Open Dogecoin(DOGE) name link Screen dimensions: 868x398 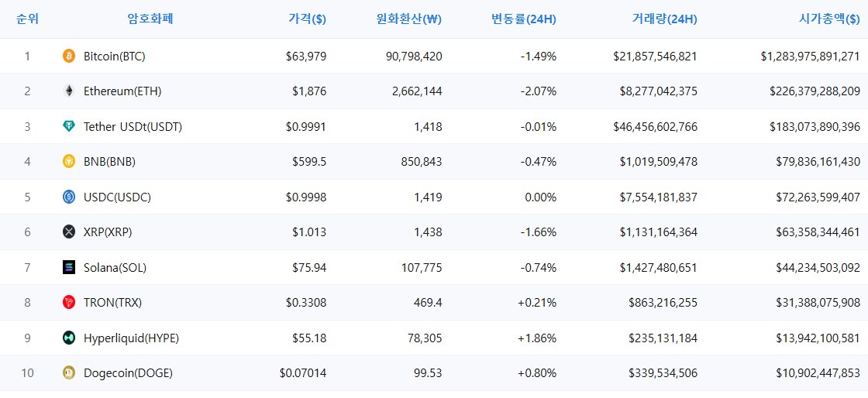(x=129, y=373)
